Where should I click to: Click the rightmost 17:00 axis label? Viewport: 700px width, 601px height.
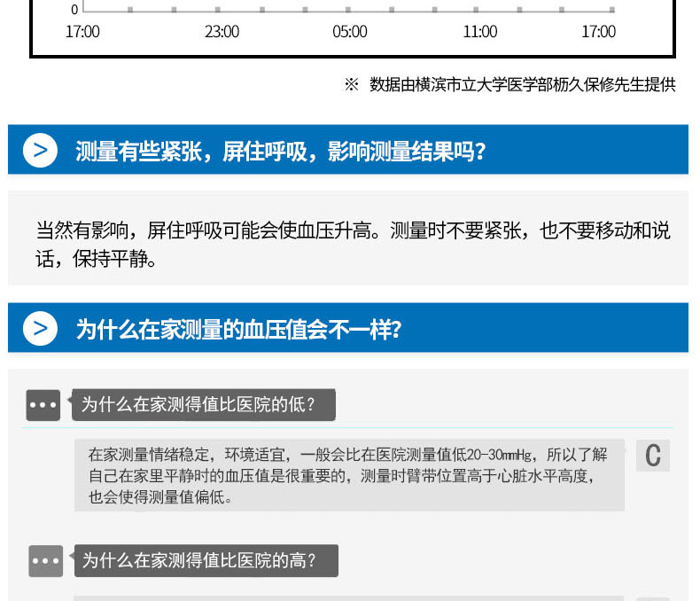click(x=599, y=32)
